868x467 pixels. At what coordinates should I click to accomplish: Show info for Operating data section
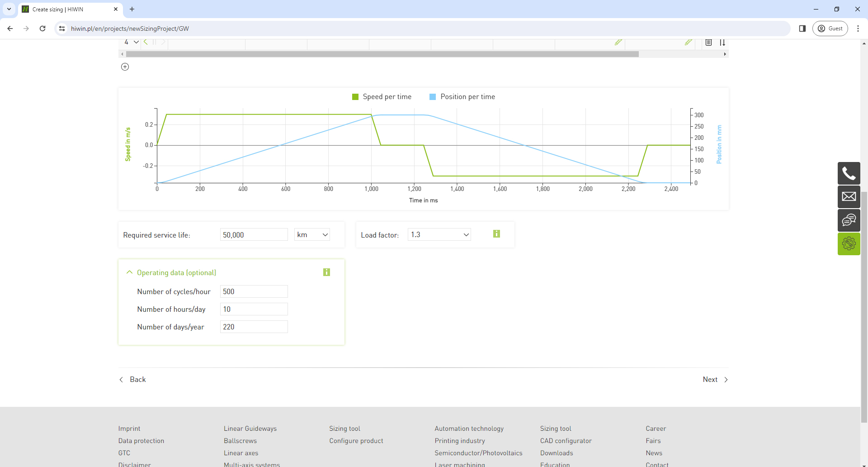[x=326, y=272]
